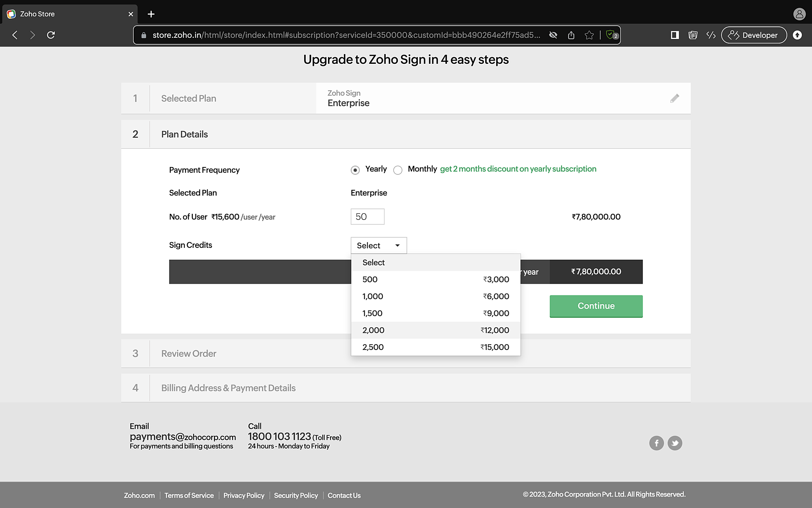Collapse the Sign Credits Select dropdown
This screenshot has height=508, width=812.
pyautogui.click(x=379, y=245)
